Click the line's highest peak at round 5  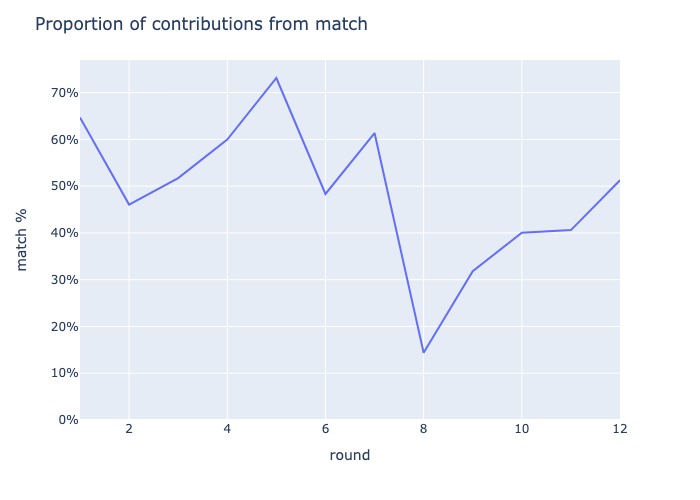point(276,78)
